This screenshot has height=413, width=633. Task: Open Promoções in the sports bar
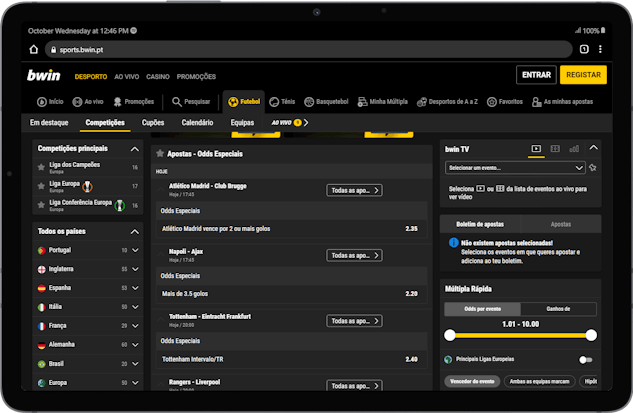coord(134,102)
